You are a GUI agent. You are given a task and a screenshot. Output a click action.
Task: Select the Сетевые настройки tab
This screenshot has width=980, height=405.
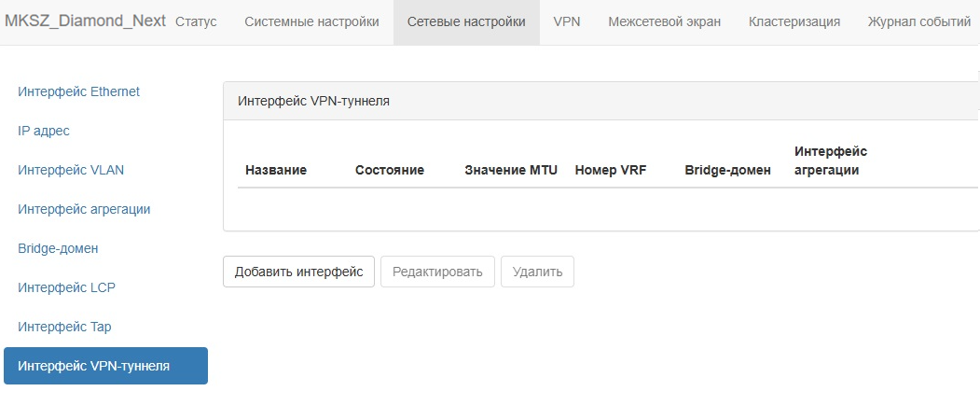466,21
